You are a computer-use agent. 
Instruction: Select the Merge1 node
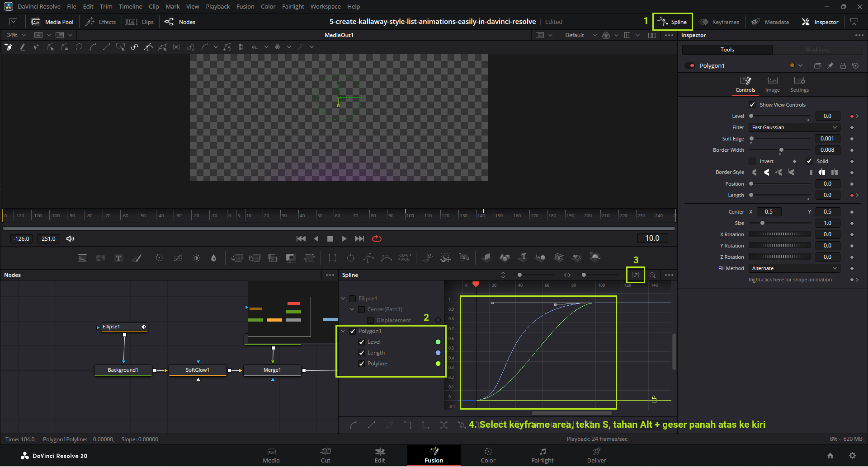(x=272, y=370)
